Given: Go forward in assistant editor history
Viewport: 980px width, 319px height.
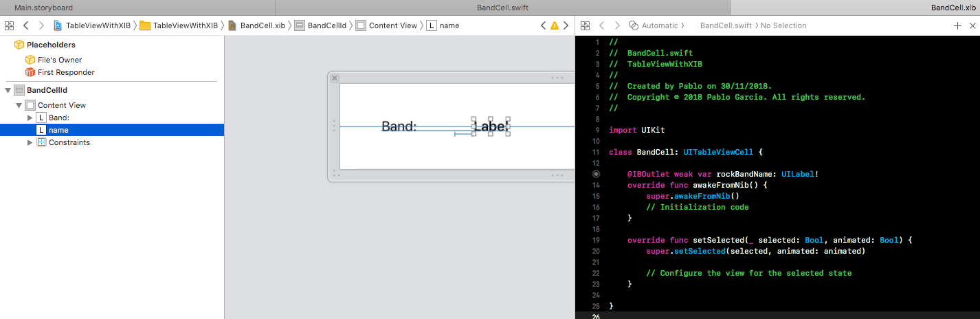Looking at the screenshot, I should [617, 25].
